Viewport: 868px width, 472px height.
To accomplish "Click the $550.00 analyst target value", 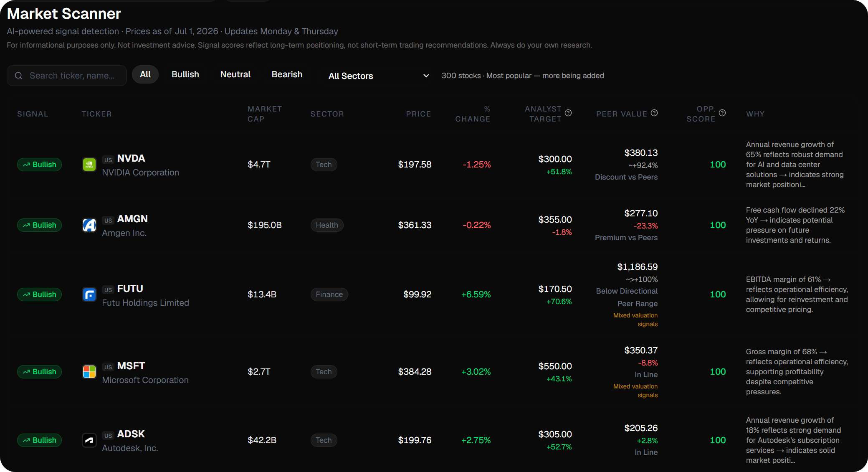I will [x=555, y=366].
